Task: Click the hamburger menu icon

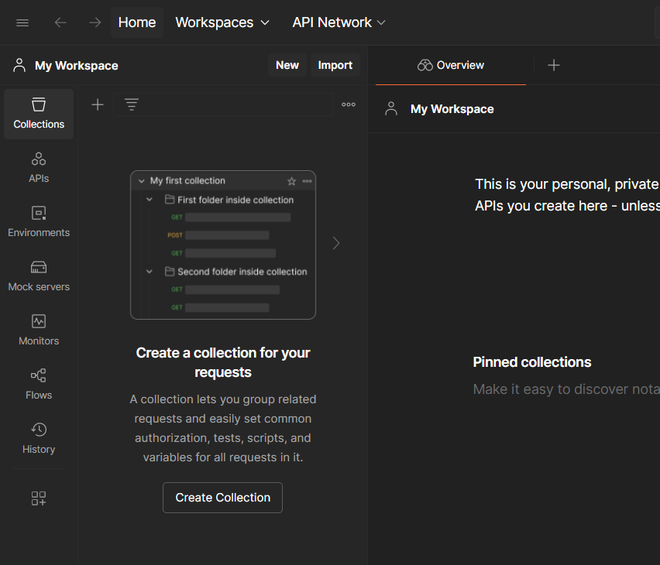Action: [22, 22]
